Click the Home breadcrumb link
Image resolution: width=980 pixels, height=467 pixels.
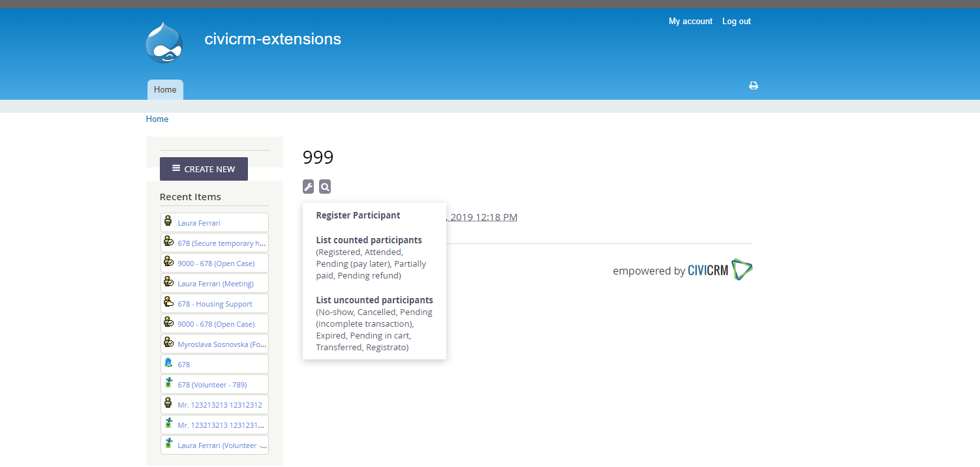[157, 119]
